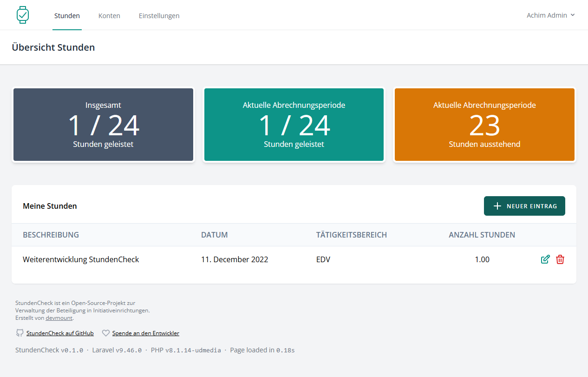Open the devmount link in footer
588x377 pixels.
(x=59, y=317)
